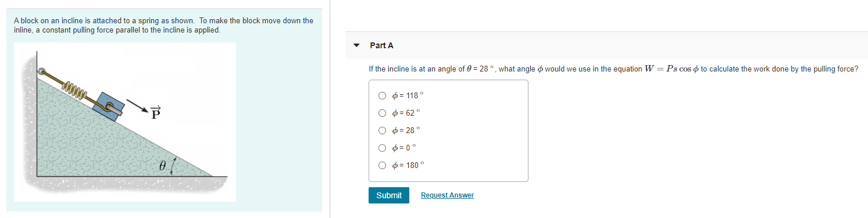Click the hook attached to the block

[x=109, y=106]
